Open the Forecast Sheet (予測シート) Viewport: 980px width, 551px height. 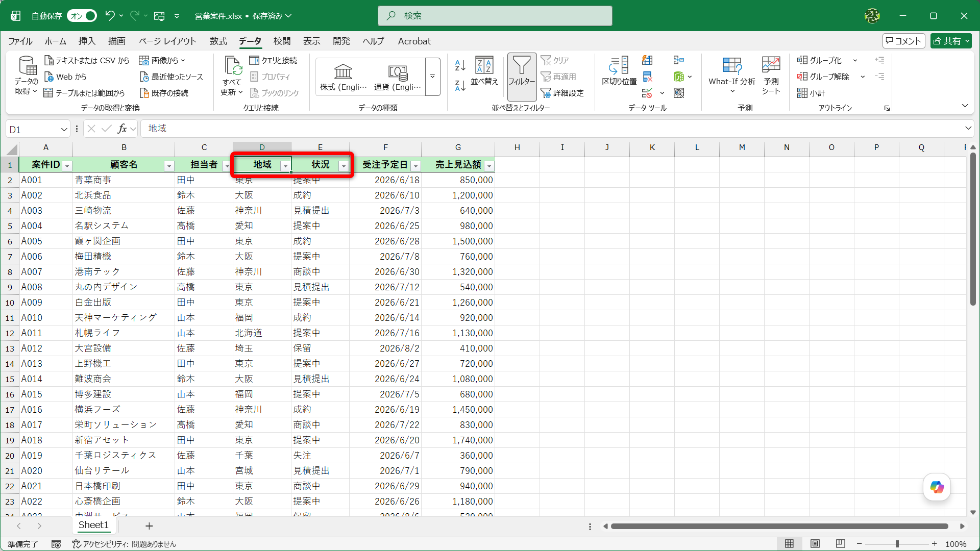pos(771,76)
